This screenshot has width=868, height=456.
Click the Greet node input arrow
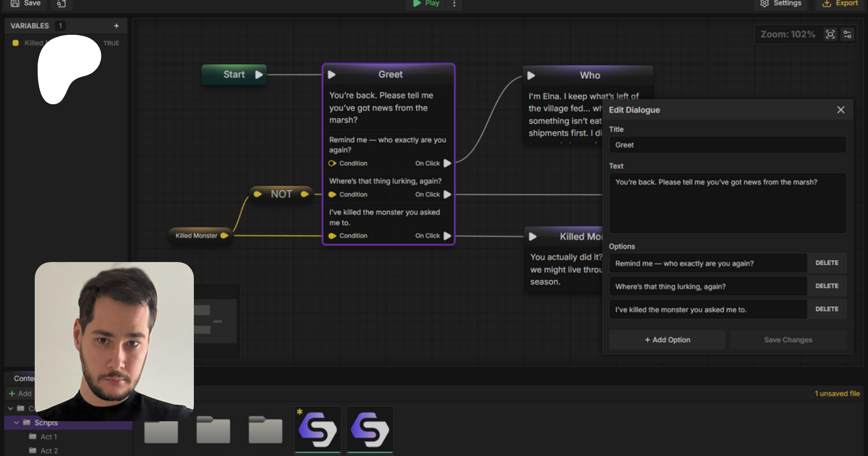(332, 75)
